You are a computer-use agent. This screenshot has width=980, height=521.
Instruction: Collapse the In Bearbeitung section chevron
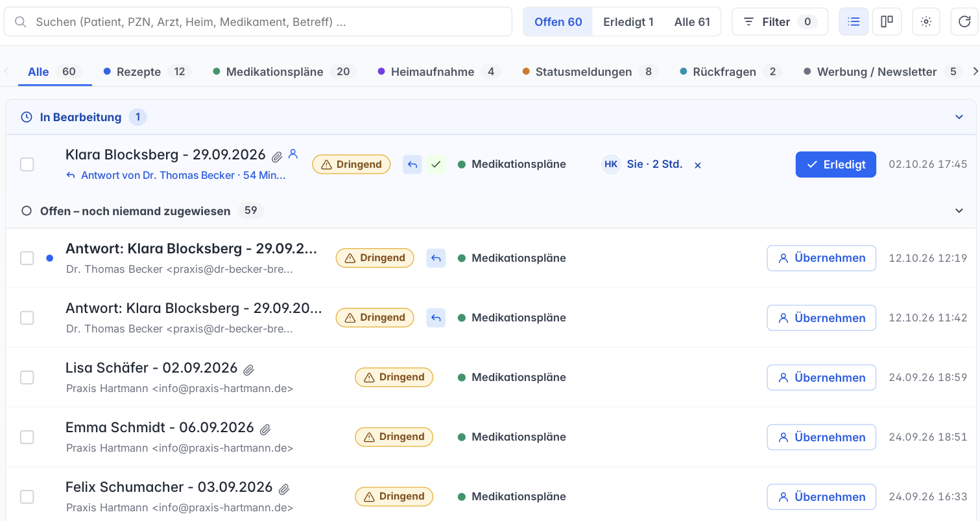[959, 117]
